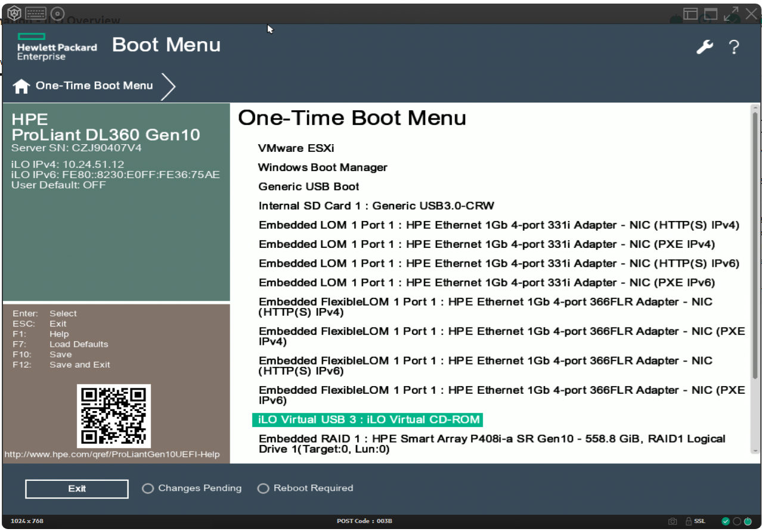Open the virtual keyboard icon
This screenshot has height=532, width=762.
click(36, 13)
